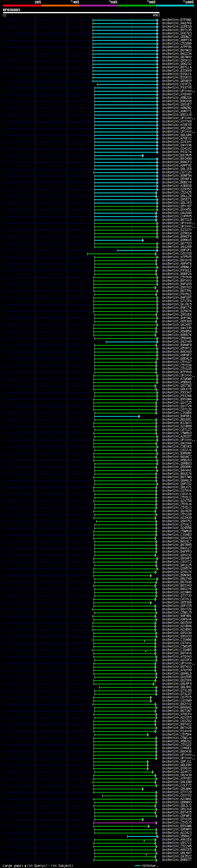The image size is (197, 868).
Task: Select hit label UniRef100_A9NTT1
Action: pyautogui.click(x=177, y=111)
